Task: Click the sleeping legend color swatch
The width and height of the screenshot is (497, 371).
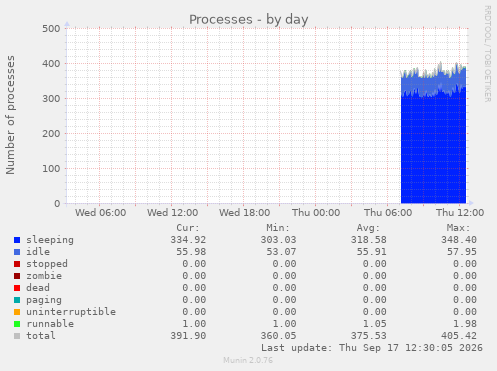Action: coord(17,240)
